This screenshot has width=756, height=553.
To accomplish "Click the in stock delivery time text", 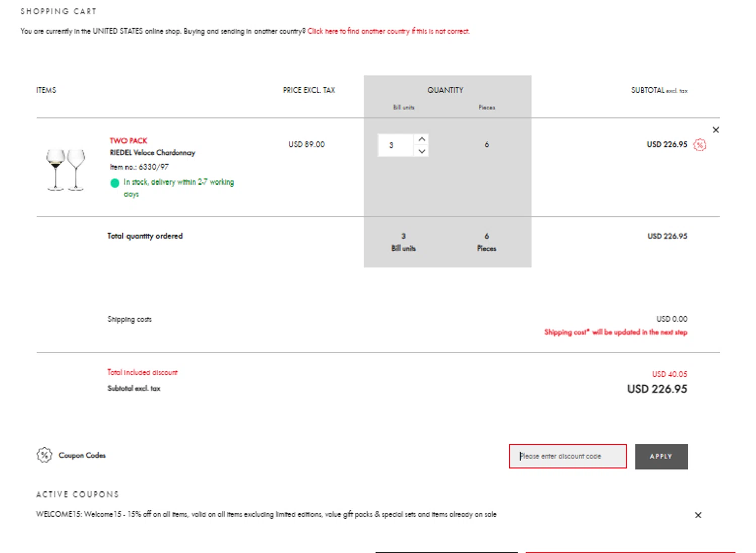I will (x=179, y=188).
